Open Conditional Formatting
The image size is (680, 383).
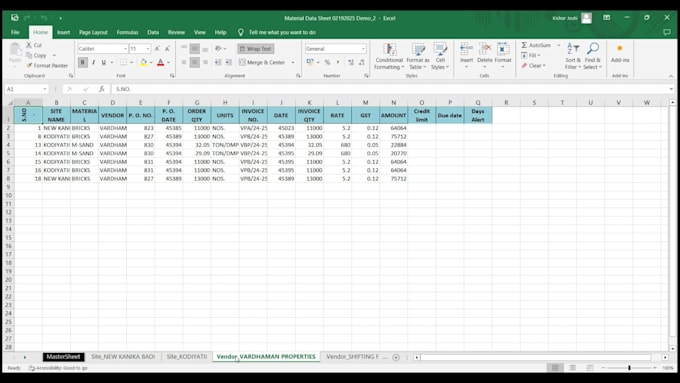coord(389,56)
